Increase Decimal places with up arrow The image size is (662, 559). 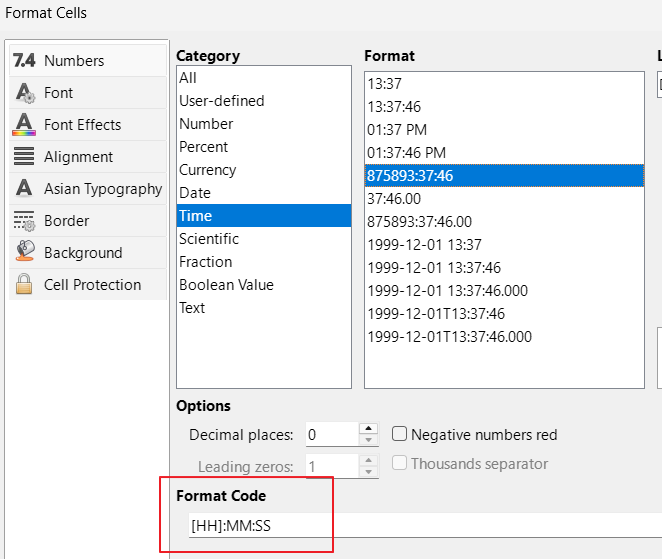(x=369, y=429)
